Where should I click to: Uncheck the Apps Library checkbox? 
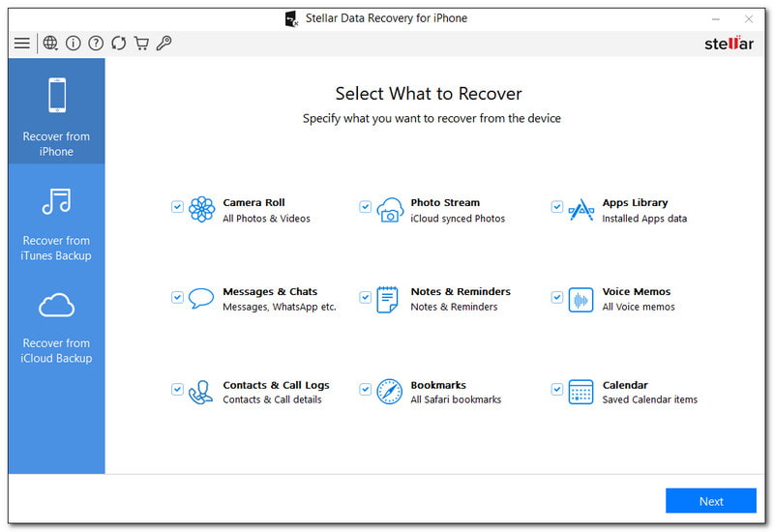pos(557,207)
